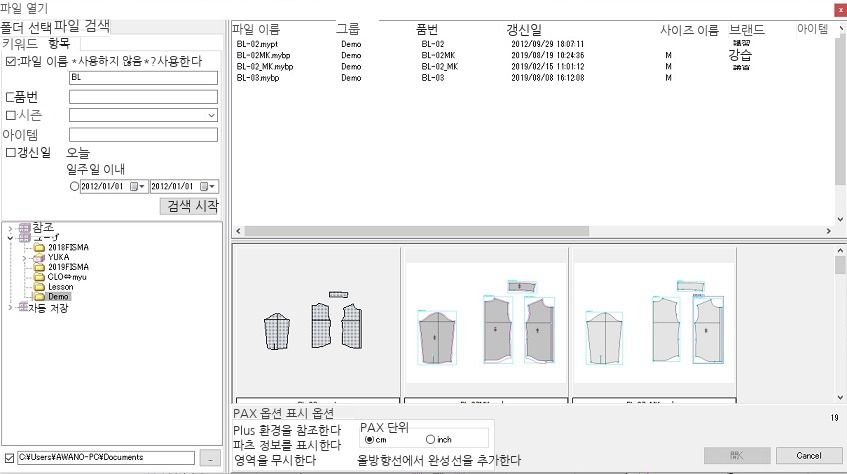Select inch as PAX unit
This screenshot has height=474, width=847.
[431, 439]
